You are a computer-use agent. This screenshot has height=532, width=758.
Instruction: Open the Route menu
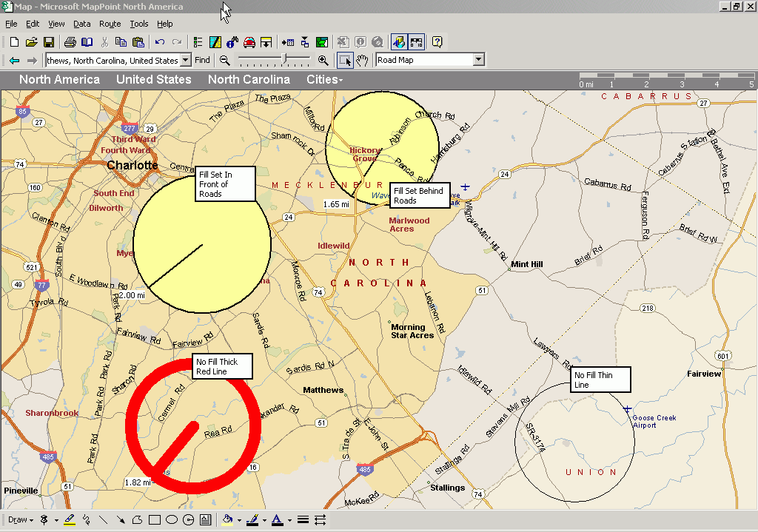point(110,24)
